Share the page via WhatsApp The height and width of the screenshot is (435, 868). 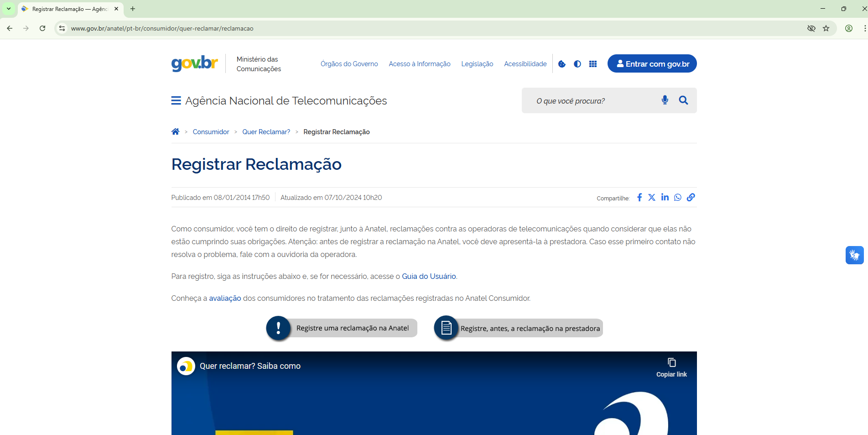[x=677, y=197]
